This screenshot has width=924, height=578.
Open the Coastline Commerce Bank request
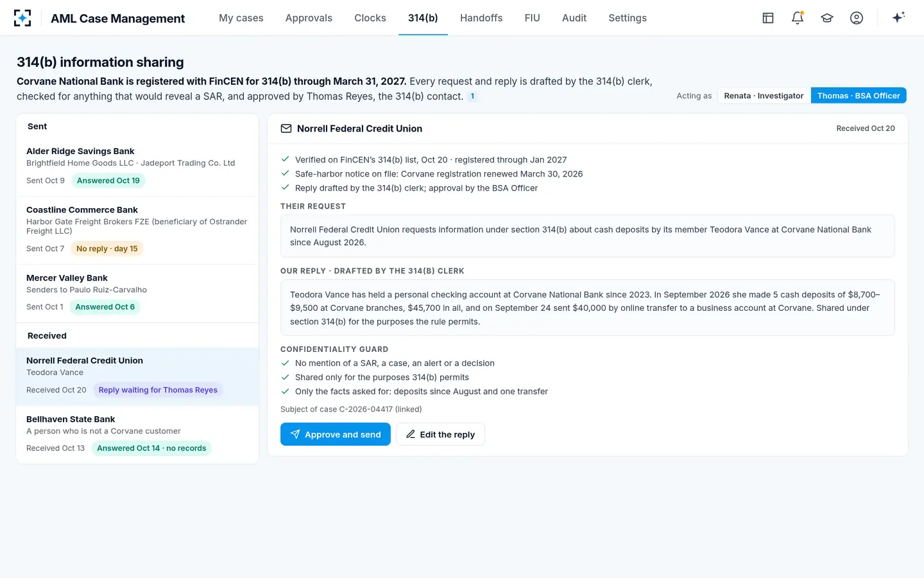click(x=137, y=231)
